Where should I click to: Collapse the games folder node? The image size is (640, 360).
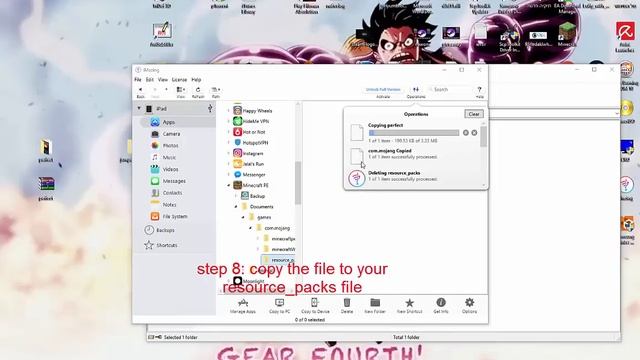tap(243, 217)
